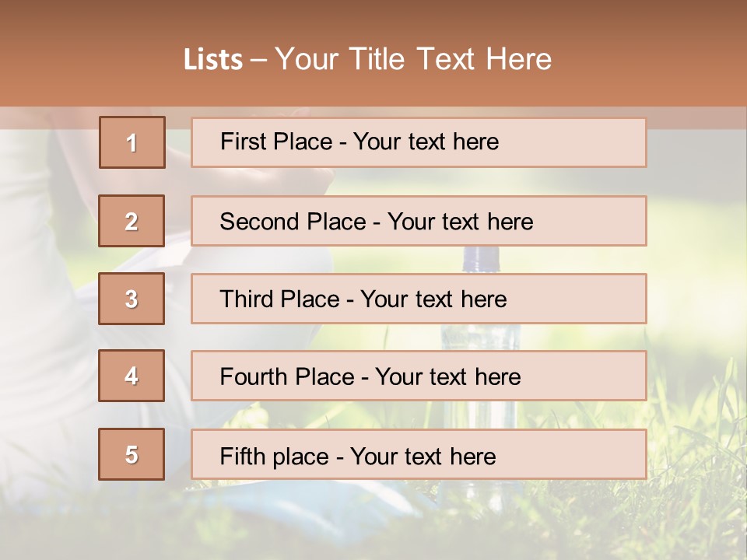The width and height of the screenshot is (747, 560).
Task: Click the Second Place text box
Action: click(419, 221)
